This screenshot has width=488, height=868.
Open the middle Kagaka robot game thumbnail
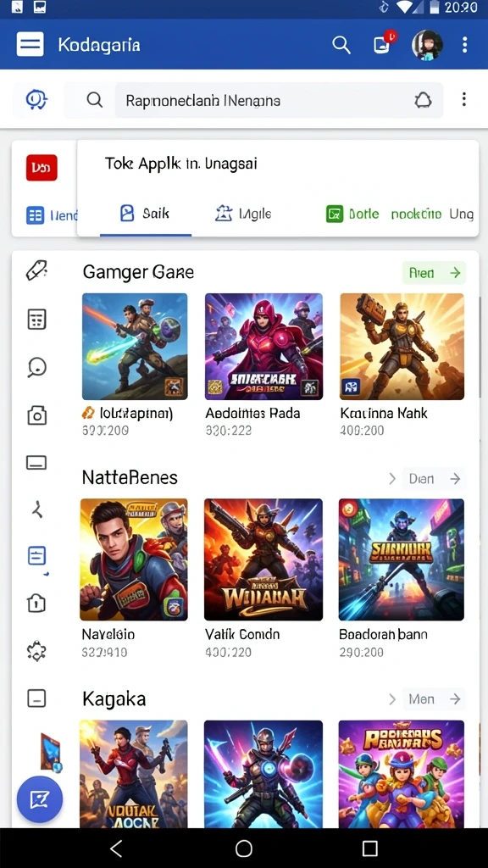(263, 774)
